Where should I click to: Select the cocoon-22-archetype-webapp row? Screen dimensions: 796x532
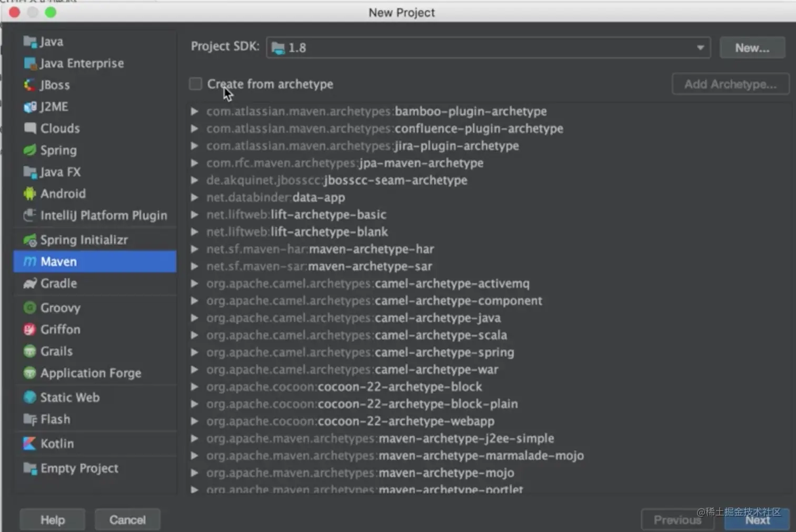(x=490, y=421)
